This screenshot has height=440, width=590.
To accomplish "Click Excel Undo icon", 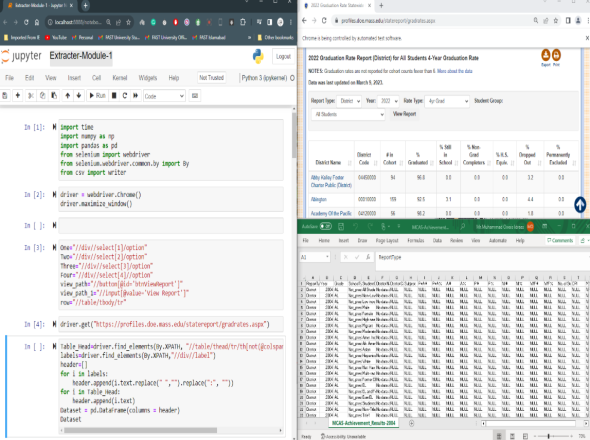I will tap(355, 227).
